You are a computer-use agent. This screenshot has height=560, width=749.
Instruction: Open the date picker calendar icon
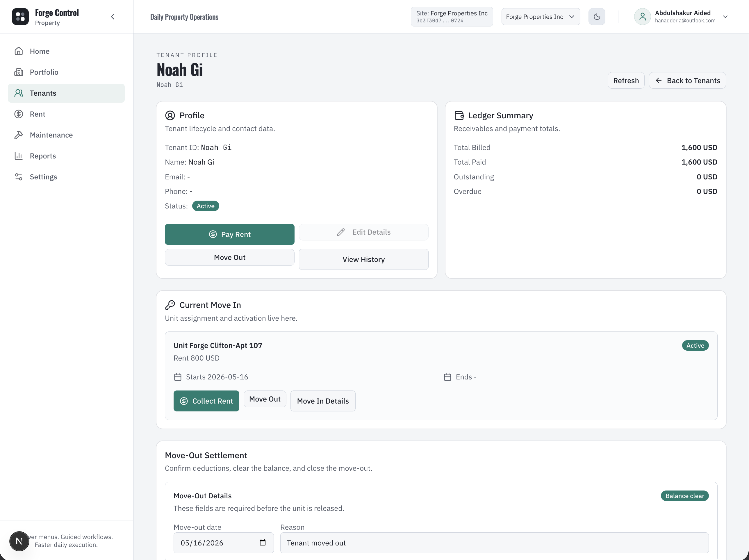click(x=263, y=543)
